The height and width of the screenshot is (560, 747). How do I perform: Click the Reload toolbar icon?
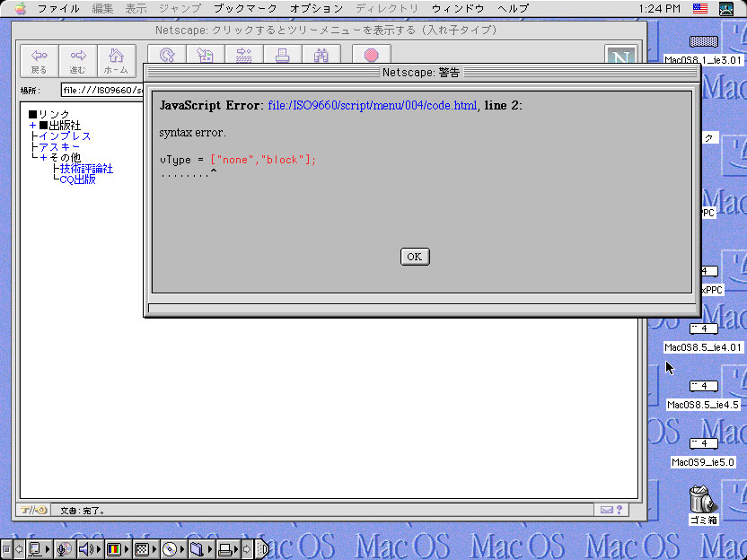[167, 55]
